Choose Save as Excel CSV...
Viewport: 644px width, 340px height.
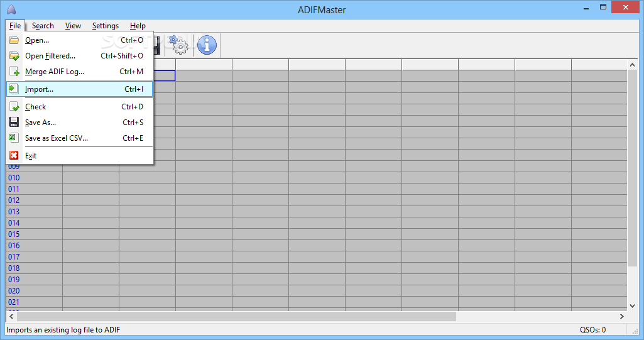80,138
